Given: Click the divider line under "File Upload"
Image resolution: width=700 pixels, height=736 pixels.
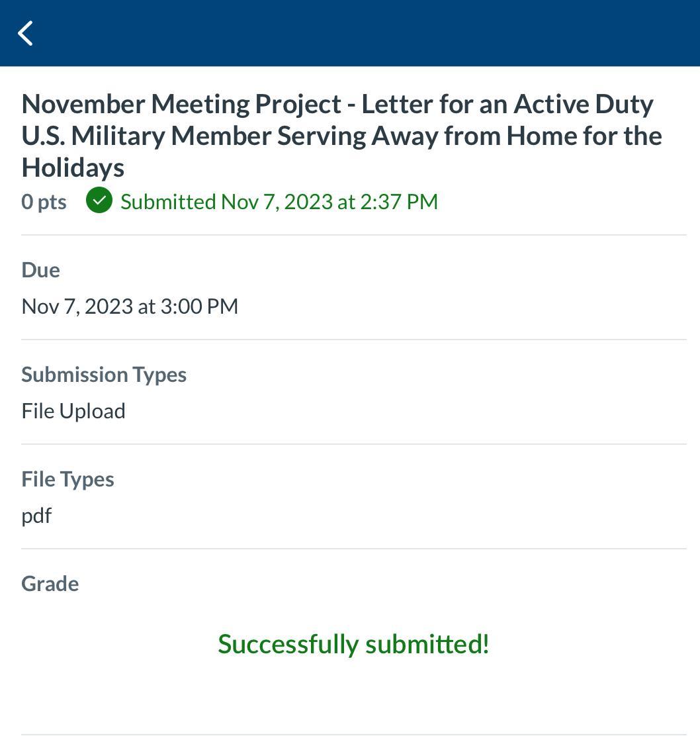Looking at the screenshot, I should (x=353, y=444).
